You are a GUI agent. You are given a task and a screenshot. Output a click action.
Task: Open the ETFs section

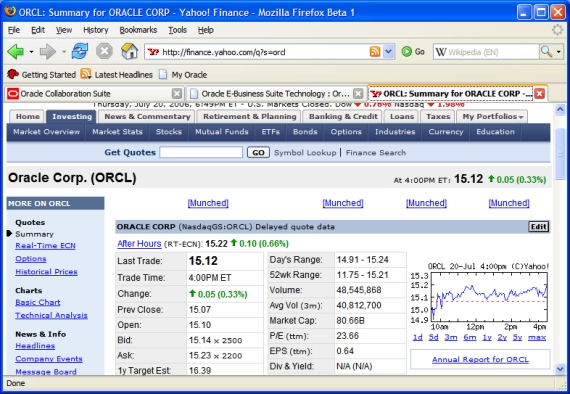point(270,132)
